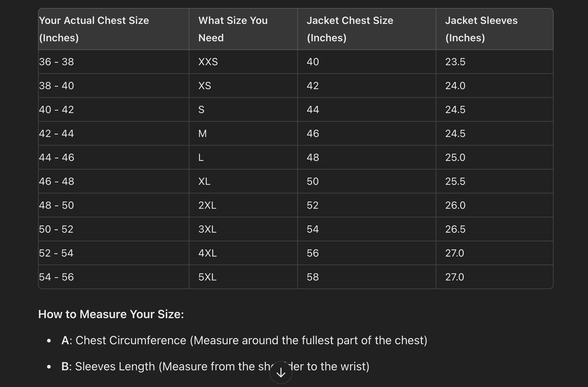
Task: Select the XXS size cell
Action: 208,62
